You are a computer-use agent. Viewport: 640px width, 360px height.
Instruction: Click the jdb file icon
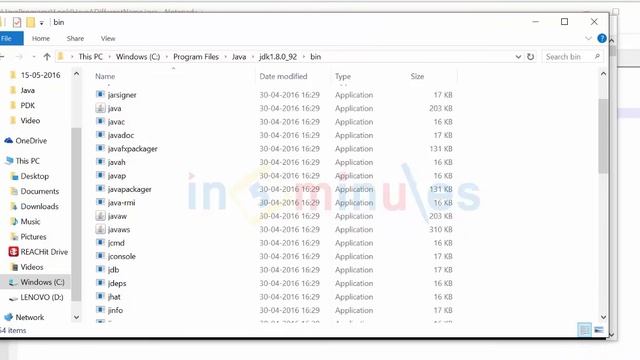[100, 269]
